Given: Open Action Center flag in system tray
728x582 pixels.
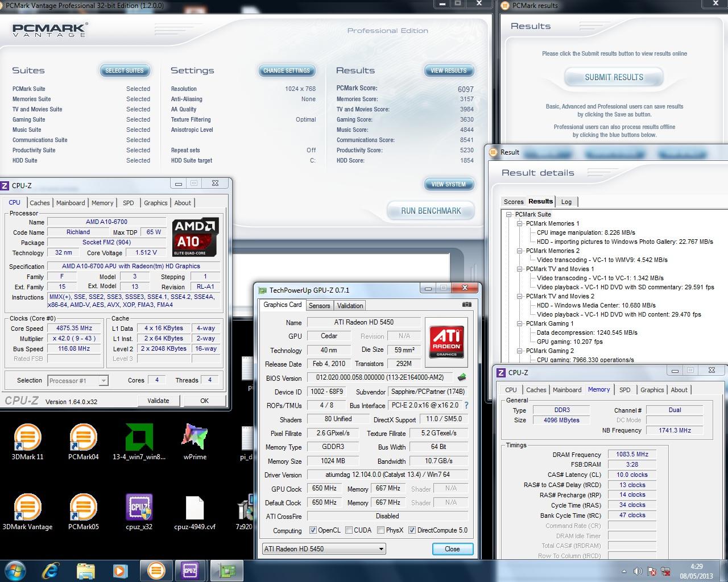Looking at the screenshot, I should [x=652, y=571].
